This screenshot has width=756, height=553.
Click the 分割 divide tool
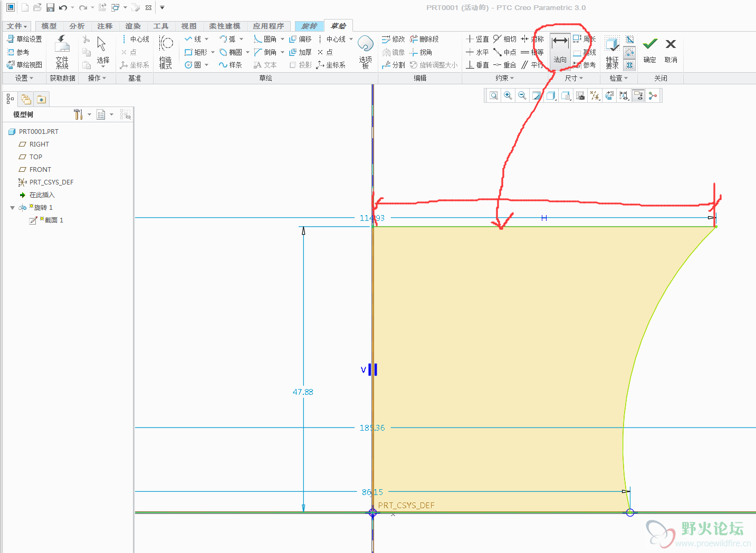(394, 65)
